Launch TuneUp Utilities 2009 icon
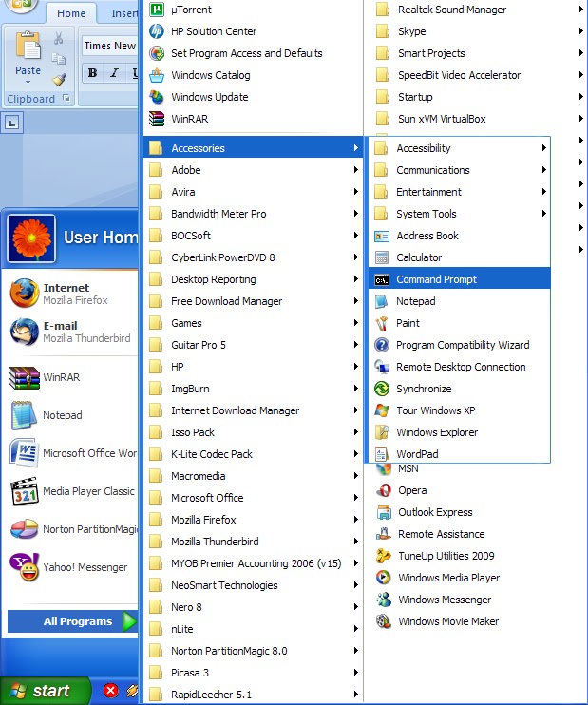Viewport: 588px width, 705px height. coord(384,556)
